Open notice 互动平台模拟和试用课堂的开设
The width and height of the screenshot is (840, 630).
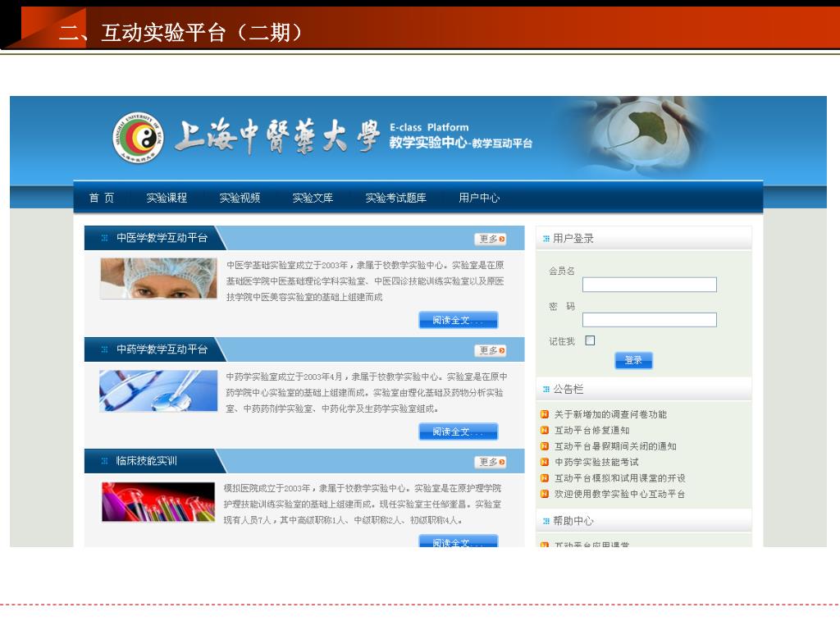pos(620,478)
